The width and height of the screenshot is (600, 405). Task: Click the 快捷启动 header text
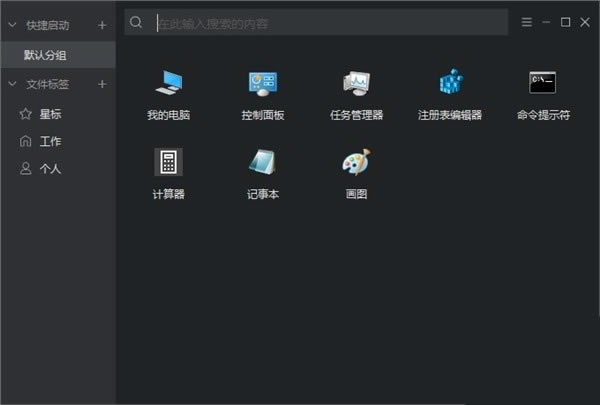[48, 25]
